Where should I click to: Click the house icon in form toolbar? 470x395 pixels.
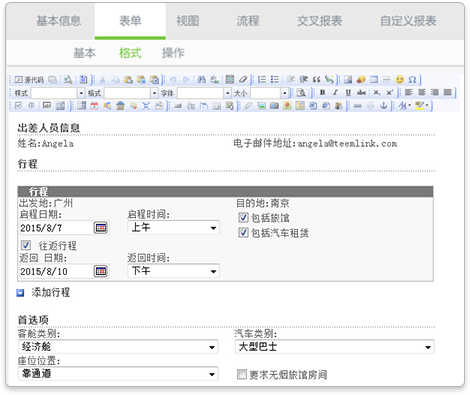(120, 106)
